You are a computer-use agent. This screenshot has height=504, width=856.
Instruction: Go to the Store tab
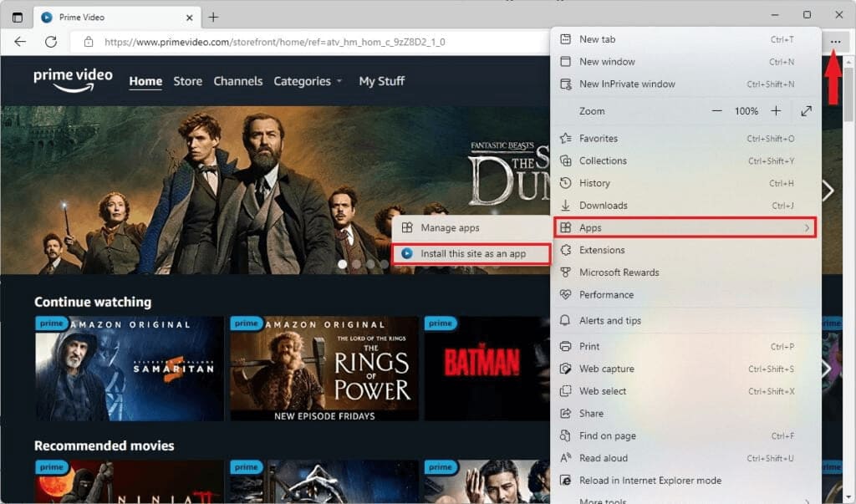[x=188, y=81]
